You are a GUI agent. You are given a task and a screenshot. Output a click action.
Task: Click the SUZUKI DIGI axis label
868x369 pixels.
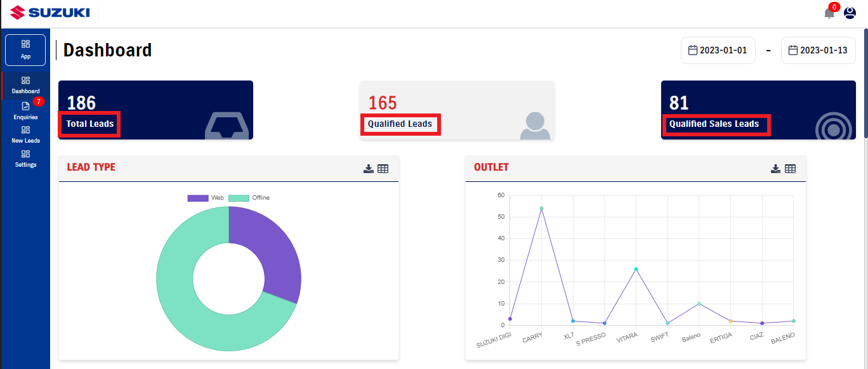[x=494, y=340]
